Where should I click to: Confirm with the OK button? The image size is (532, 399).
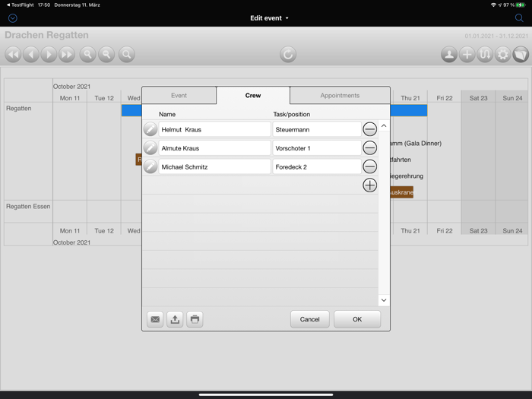tap(357, 319)
